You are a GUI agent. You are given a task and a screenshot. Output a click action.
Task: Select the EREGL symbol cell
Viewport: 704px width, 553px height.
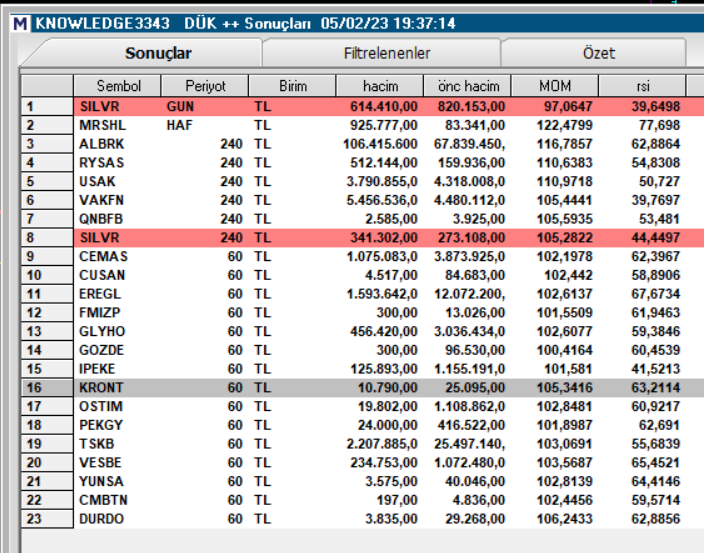click(100, 294)
